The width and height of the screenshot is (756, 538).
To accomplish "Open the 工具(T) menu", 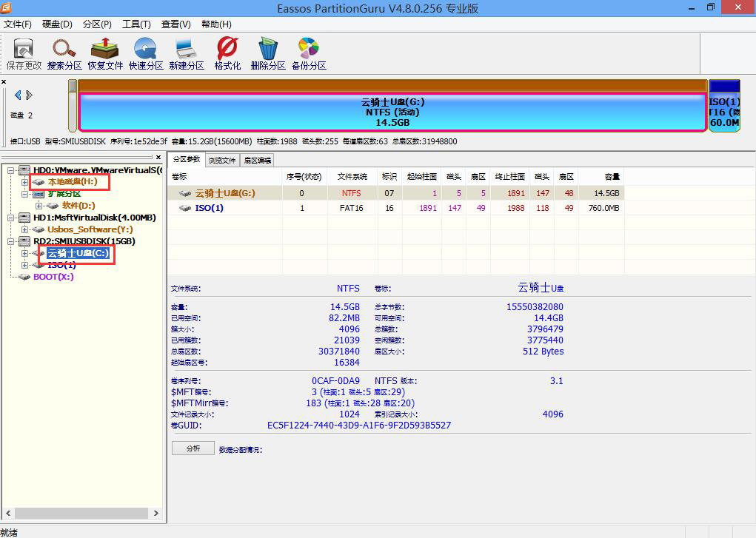I will coord(136,24).
